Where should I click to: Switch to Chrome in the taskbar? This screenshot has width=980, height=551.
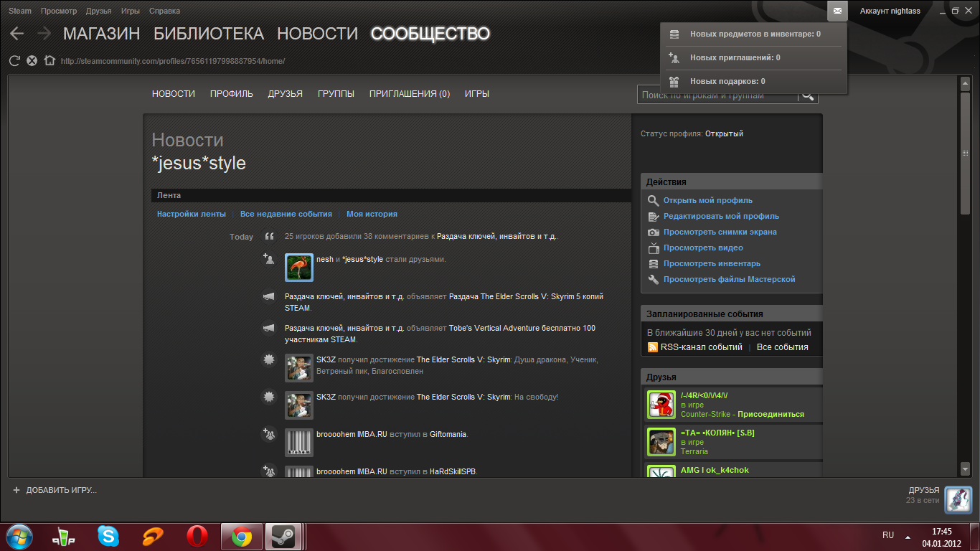[242, 536]
